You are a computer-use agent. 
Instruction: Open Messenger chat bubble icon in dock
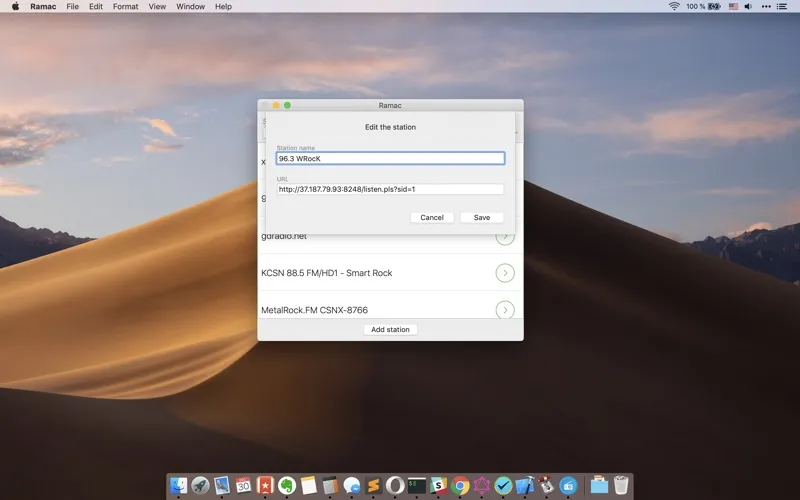352,485
